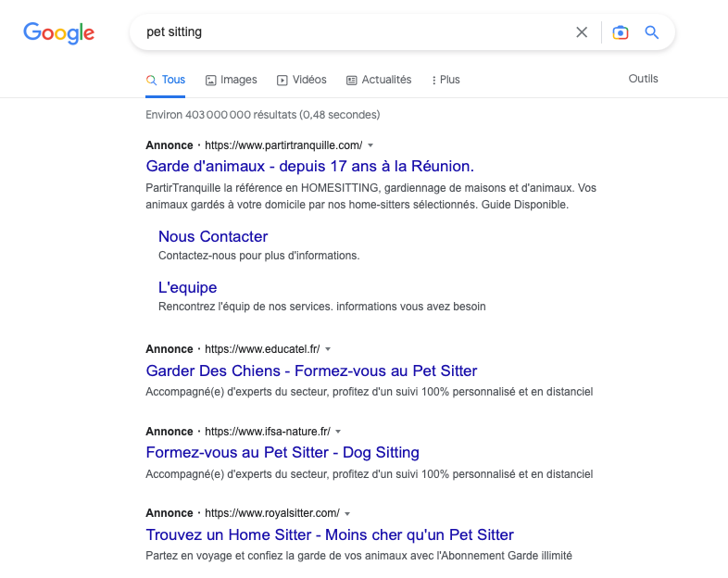Select the Tous tab
Viewport: 728px width, 578px height.
click(x=165, y=80)
